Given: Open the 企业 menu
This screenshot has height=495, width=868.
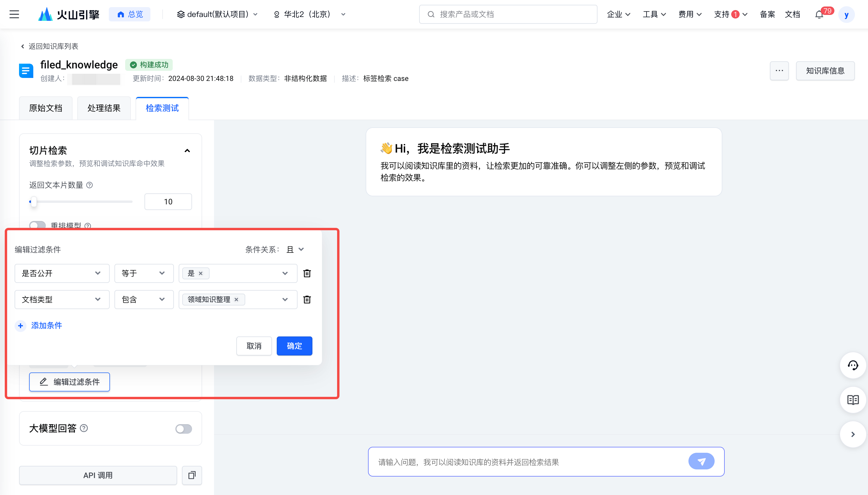Looking at the screenshot, I should point(619,14).
